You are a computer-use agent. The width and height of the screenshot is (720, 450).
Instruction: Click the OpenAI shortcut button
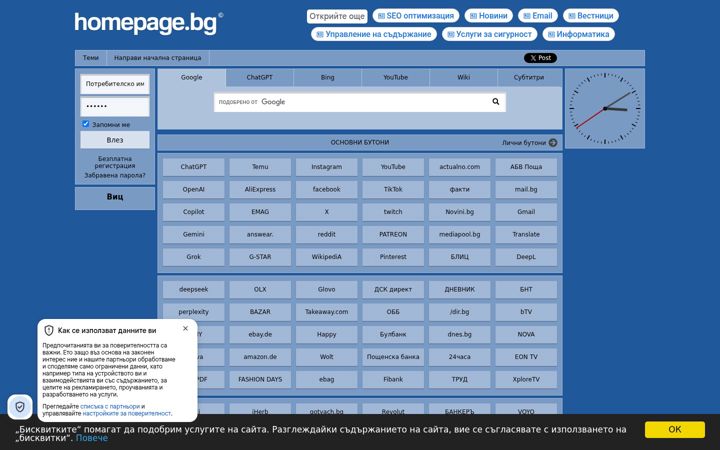click(x=193, y=190)
